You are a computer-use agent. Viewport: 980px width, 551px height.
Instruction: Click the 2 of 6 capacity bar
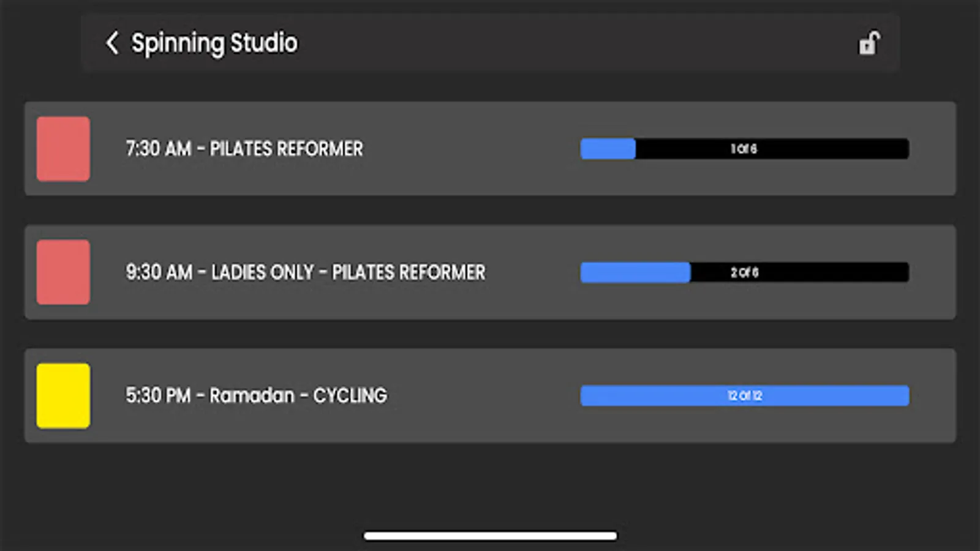[x=744, y=272]
